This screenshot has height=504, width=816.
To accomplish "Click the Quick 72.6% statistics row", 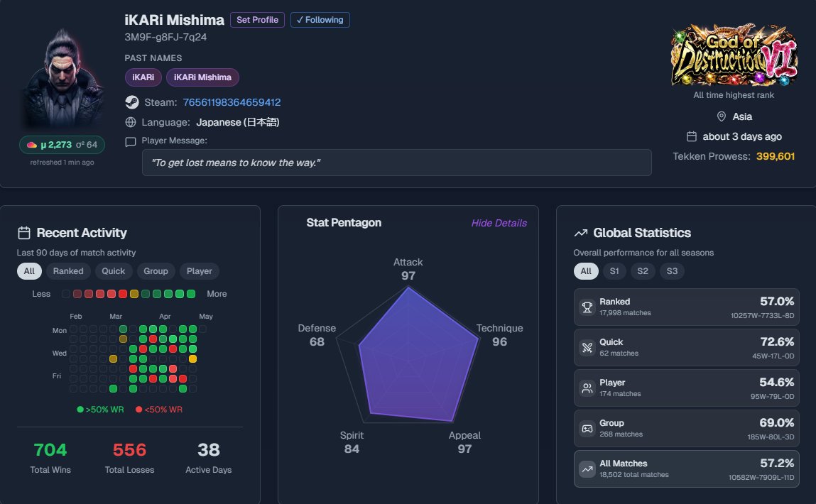I will [x=687, y=347].
